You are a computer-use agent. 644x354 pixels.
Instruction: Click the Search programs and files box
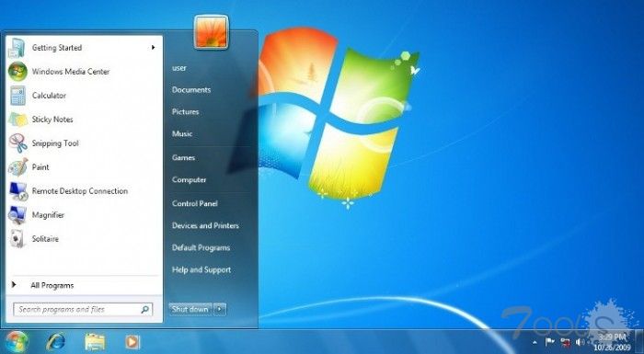(83, 309)
